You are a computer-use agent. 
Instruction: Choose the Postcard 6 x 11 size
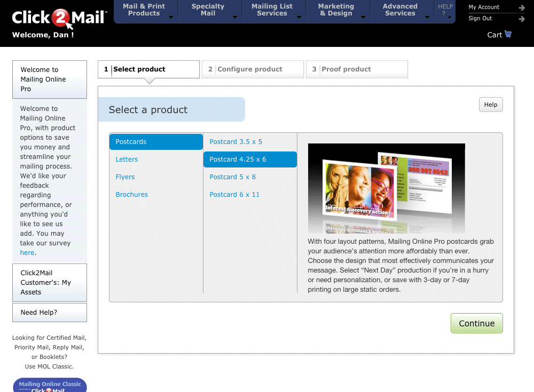click(235, 194)
